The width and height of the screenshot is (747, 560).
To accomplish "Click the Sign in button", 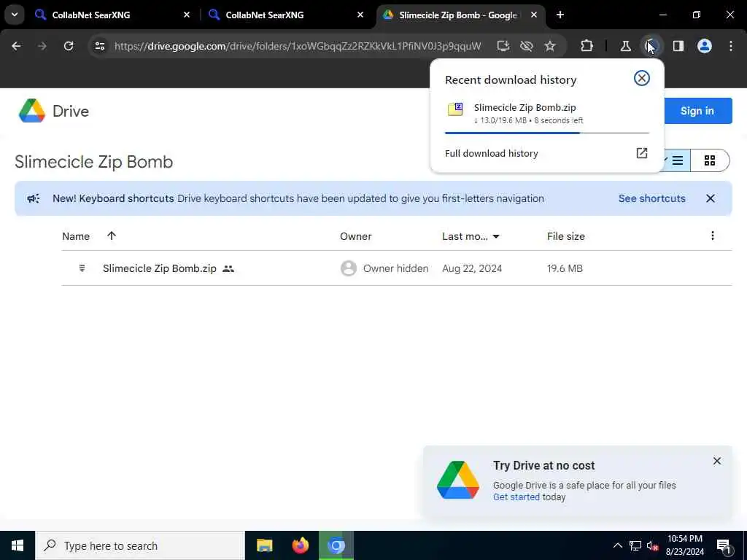I will point(697,111).
